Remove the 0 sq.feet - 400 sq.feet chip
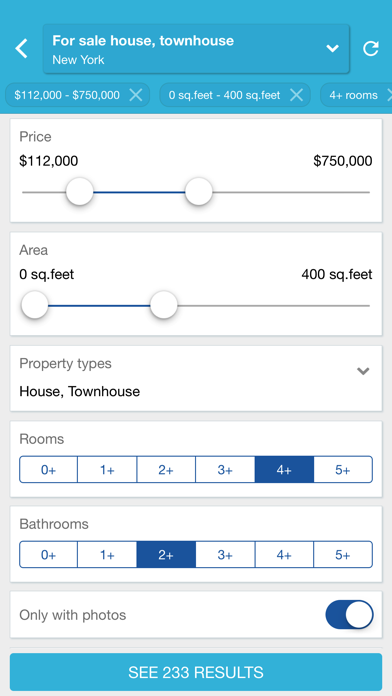Viewport: 392px width, 696px height. point(296,95)
